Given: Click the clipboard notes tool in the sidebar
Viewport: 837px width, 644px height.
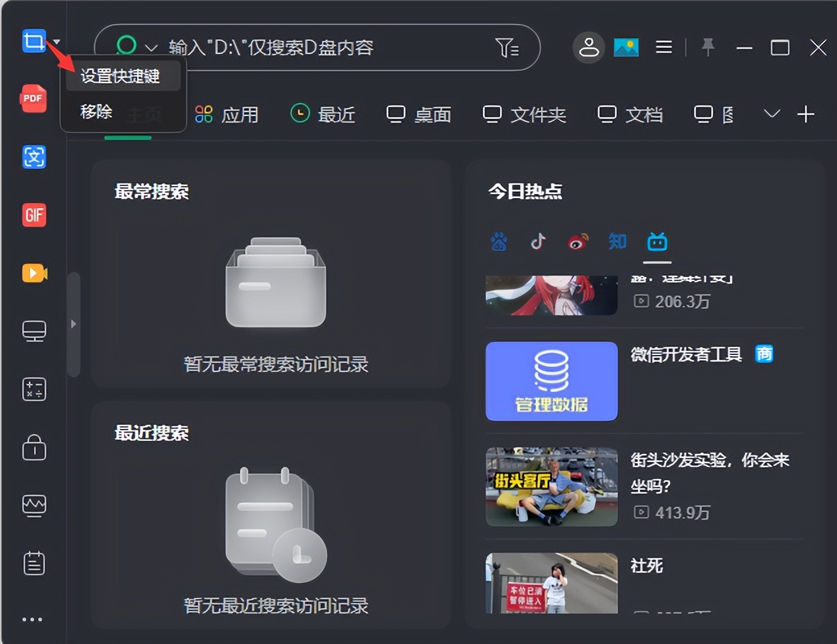Looking at the screenshot, I should (34, 563).
